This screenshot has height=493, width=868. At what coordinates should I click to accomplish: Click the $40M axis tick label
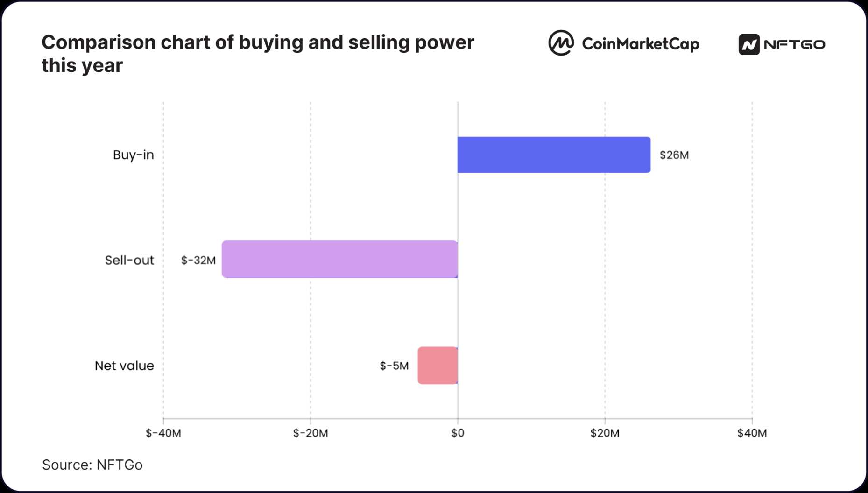pos(752,433)
